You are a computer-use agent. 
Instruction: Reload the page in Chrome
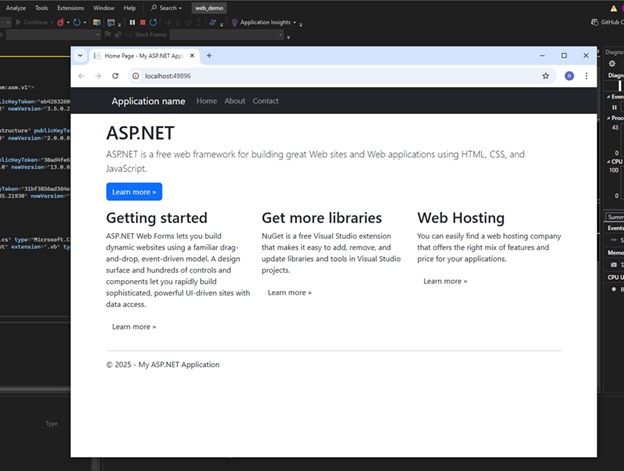(x=115, y=76)
